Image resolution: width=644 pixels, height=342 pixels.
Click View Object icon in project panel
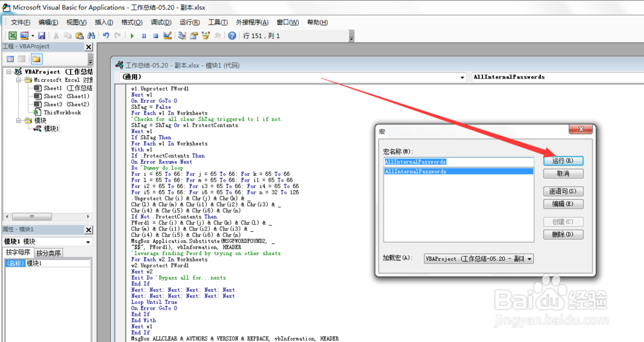[22, 59]
